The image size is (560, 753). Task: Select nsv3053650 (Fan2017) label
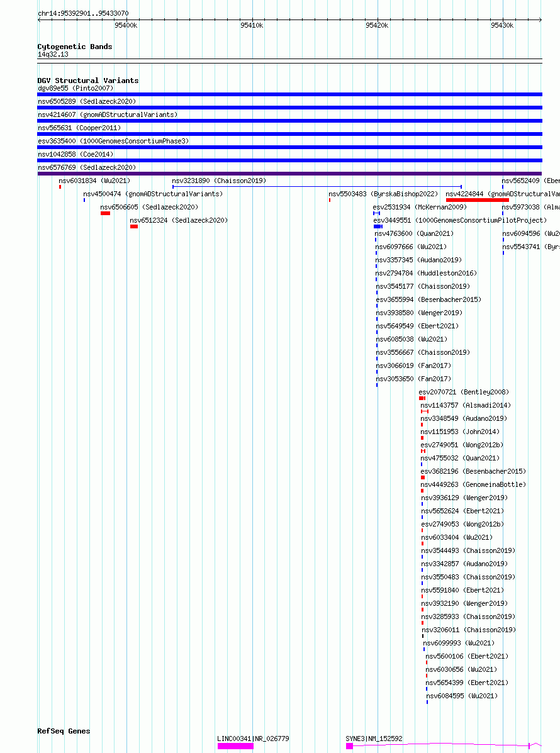tap(413, 379)
